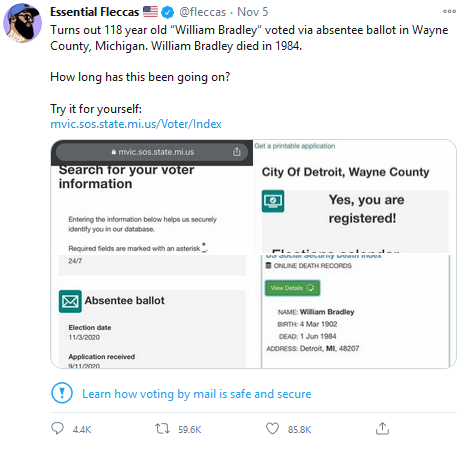Click the 59.6K retweet count
The width and height of the screenshot is (467, 452).
189,429
